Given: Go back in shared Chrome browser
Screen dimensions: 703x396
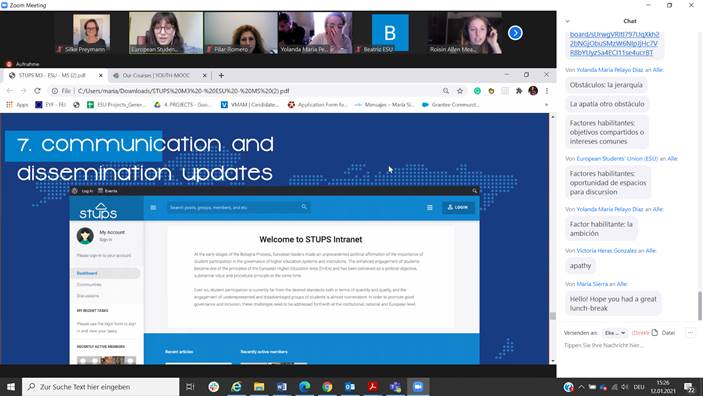Looking at the screenshot, I should (x=10, y=91).
